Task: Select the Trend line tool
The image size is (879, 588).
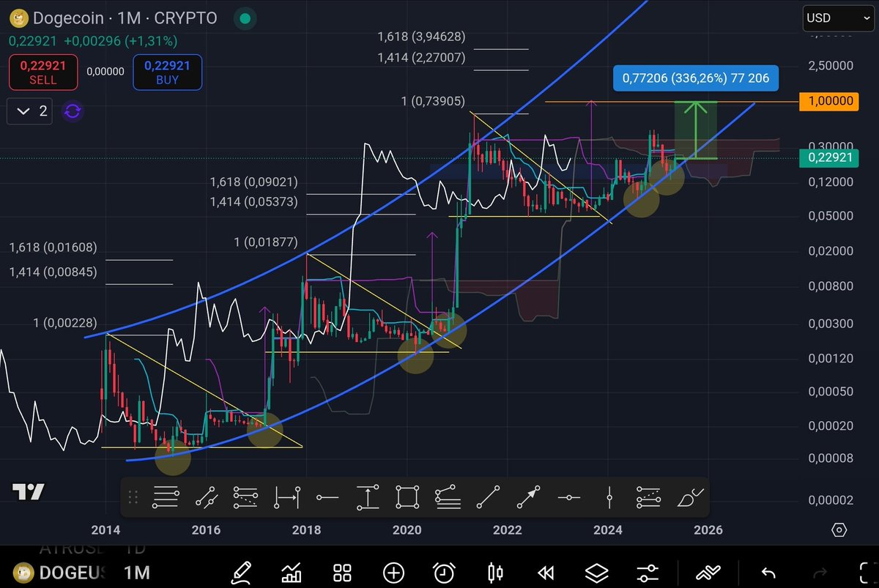Action: tap(488, 497)
